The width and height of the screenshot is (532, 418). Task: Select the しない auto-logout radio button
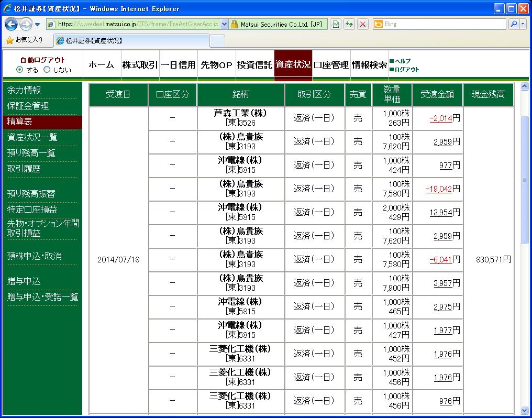pyautogui.click(x=47, y=70)
